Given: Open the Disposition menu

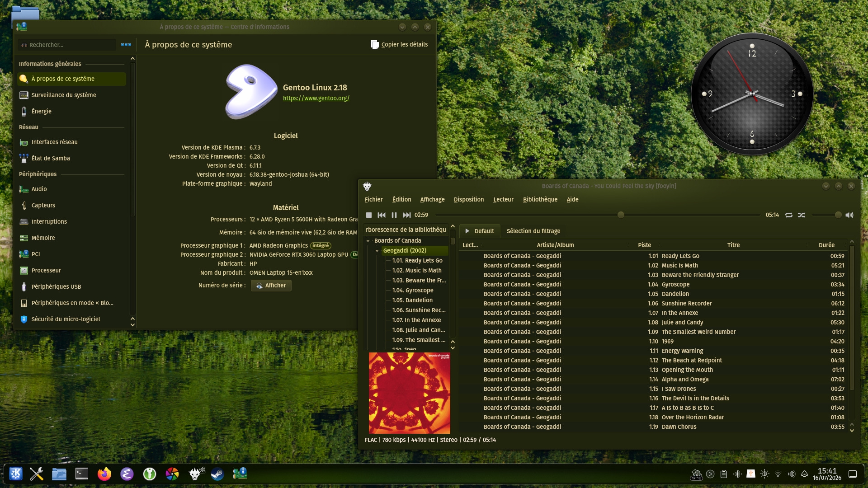Looking at the screenshot, I should click(469, 199).
